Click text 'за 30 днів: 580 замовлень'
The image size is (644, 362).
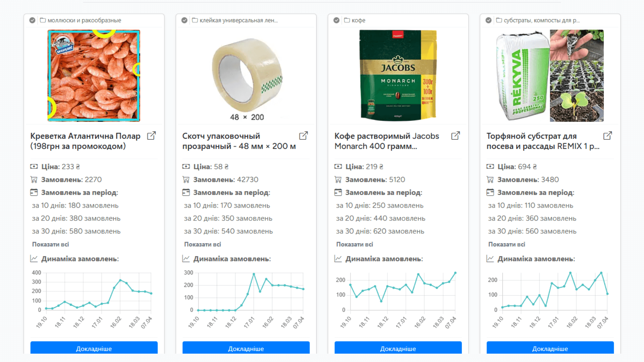click(76, 231)
